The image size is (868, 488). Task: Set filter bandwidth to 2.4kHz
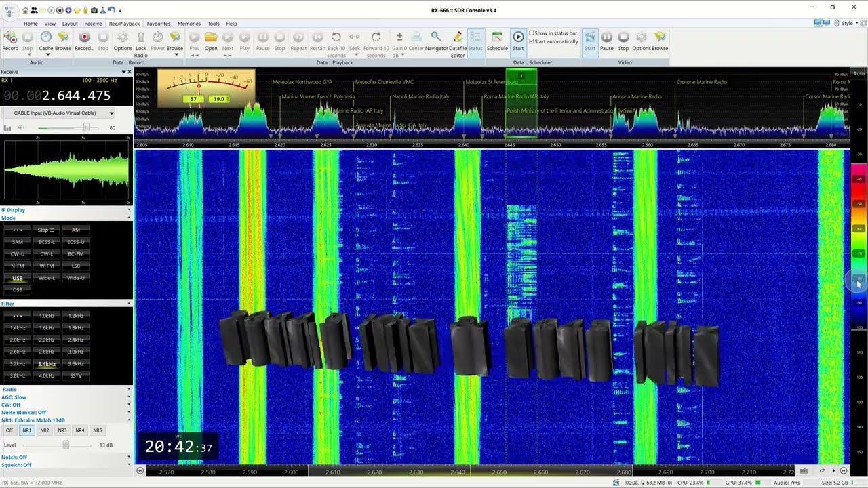pos(76,340)
